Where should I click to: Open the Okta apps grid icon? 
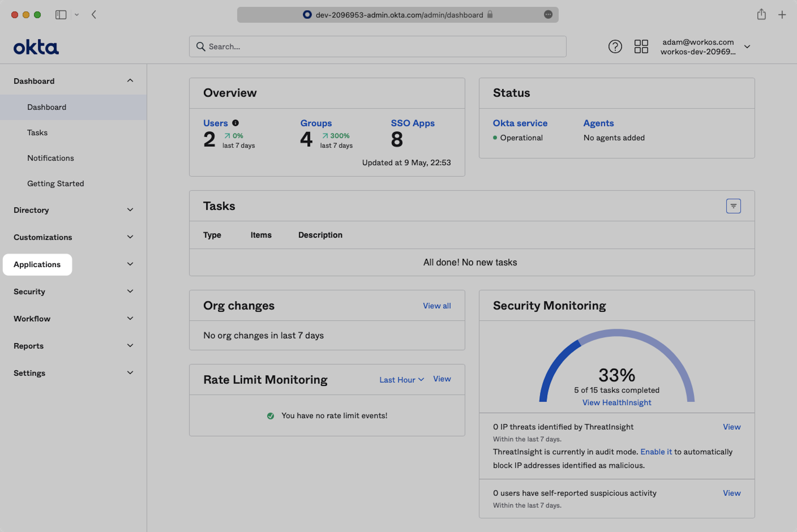tap(641, 46)
